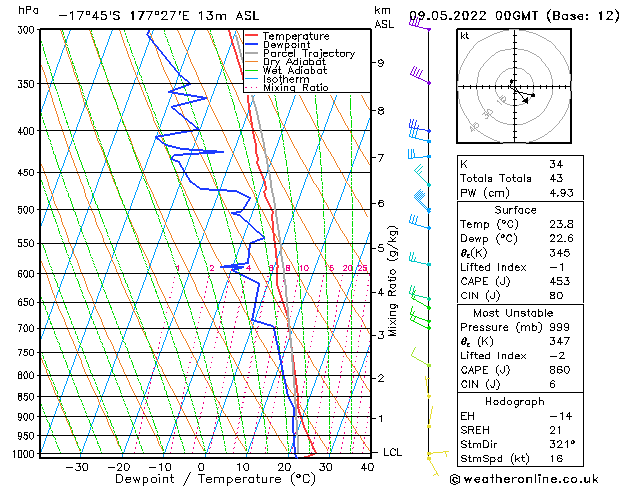Screen dimensions: 629x486
Task: Click the blue Dewpoint legend line swatch
Action: point(252,44)
